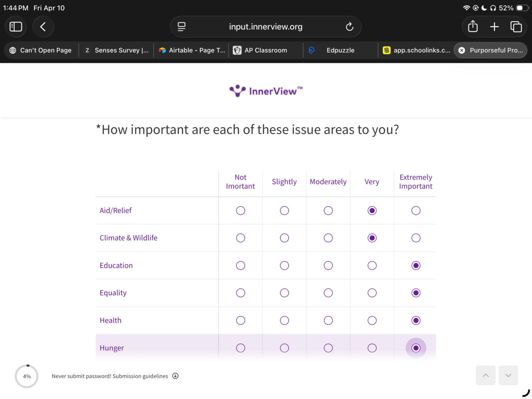Switch to the AP Classroom tab
The image size is (532, 399).
tap(266, 50)
